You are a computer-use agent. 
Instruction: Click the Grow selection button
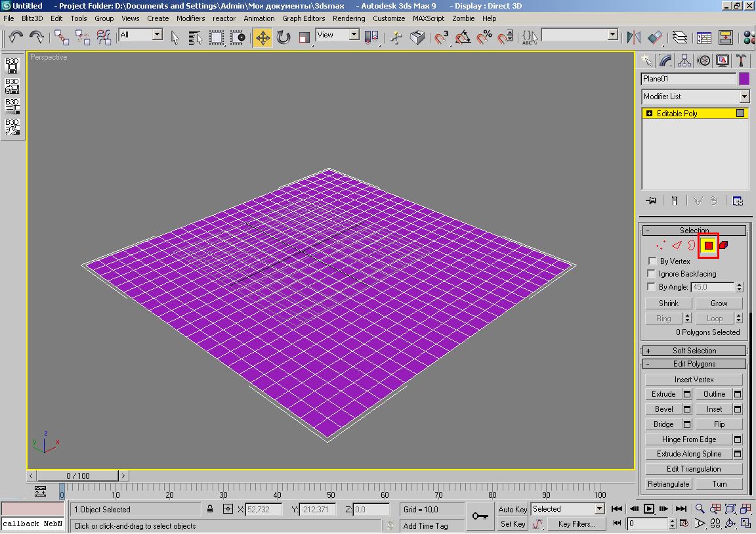pos(719,303)
